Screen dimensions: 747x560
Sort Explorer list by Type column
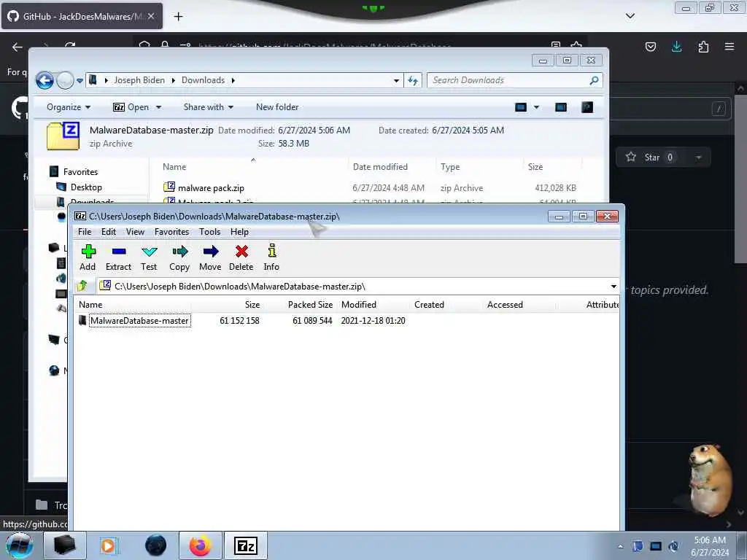pyautogui.click(x=450, y=167)
